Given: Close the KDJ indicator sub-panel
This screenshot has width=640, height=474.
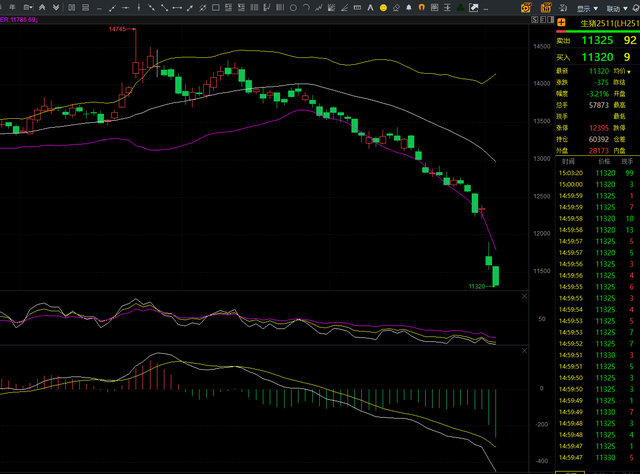Looking at the screenshot, I should point(522,295).
